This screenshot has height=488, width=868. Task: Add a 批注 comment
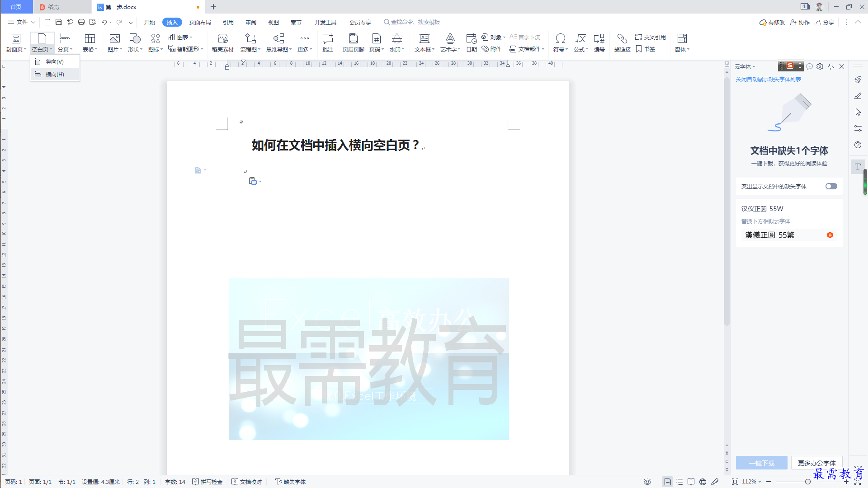tap(328, 43)
